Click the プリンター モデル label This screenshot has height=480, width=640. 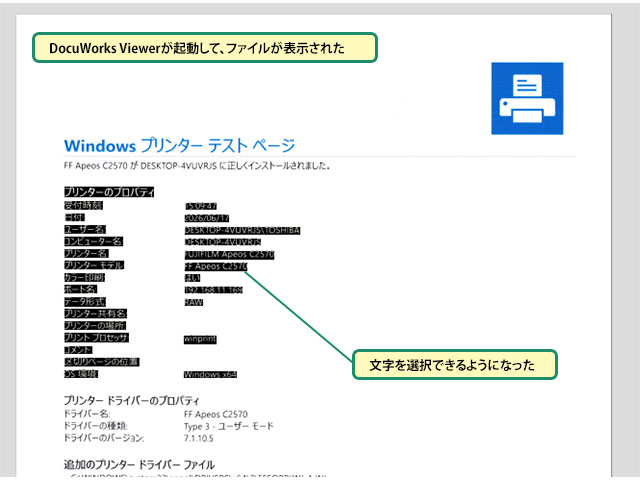pyautogui.click(x=93, y=265)
